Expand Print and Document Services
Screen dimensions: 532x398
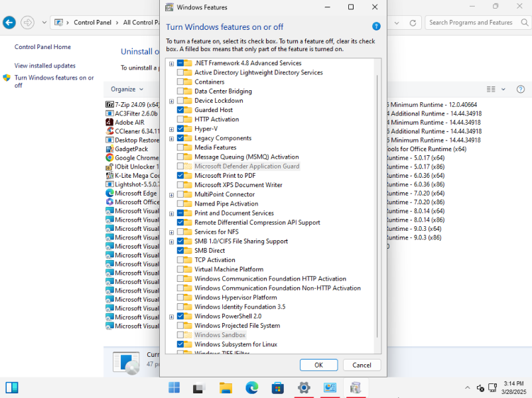pyautogui.click(x=171, y=214)
